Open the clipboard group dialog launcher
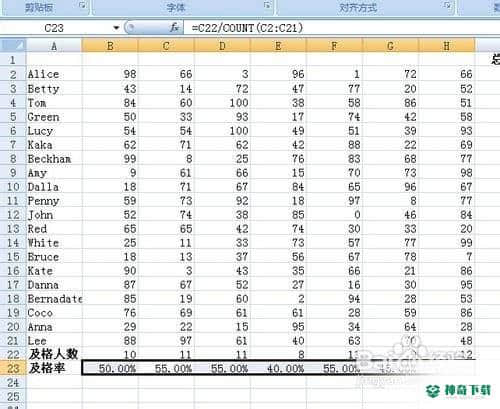500x409 pixels. click(x=82, y=6)
